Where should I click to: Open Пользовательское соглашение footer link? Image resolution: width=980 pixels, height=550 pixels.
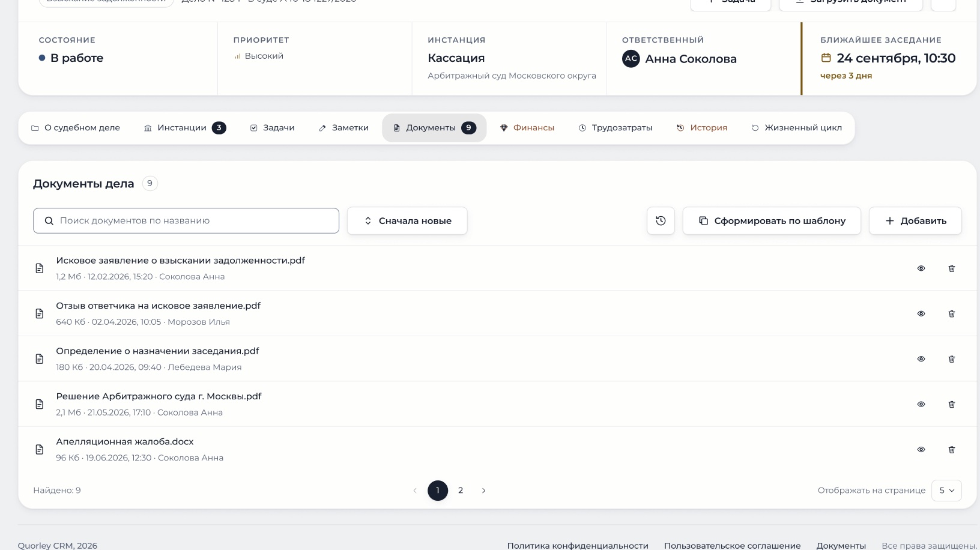(x=733, y=545)
